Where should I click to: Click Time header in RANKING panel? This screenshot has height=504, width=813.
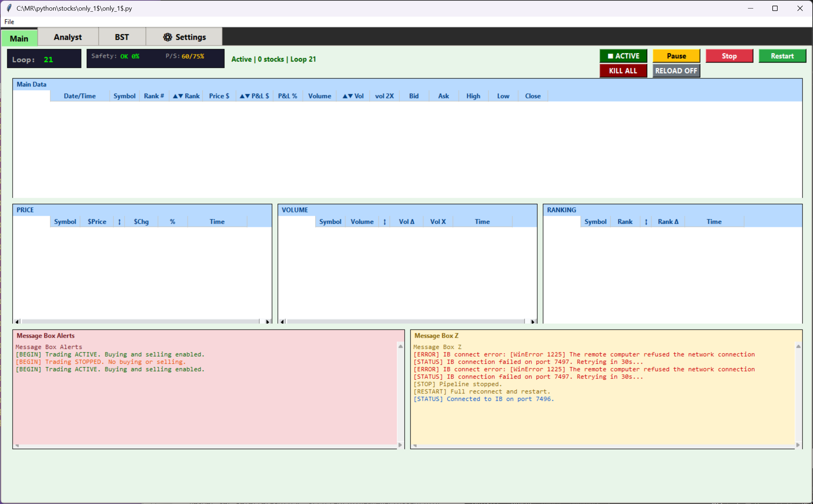[x=714, y=222]
